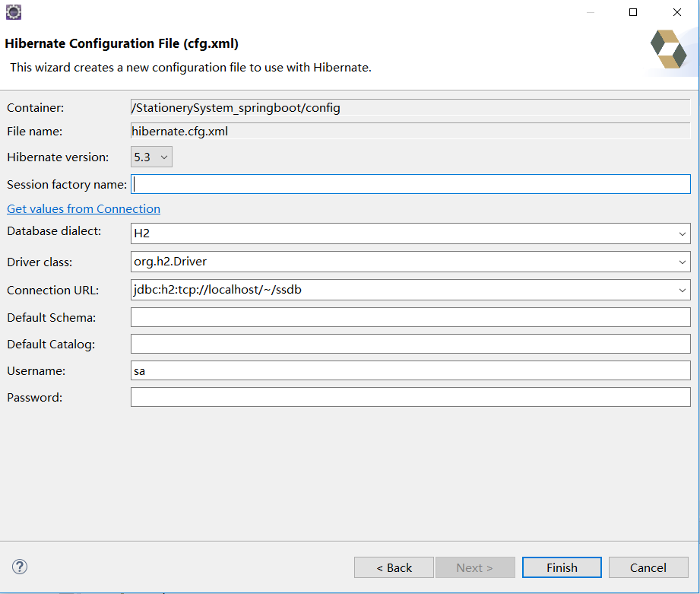Select the Default Catalog text box
This screenshot has height=594, width=700.
coord(410,344)
